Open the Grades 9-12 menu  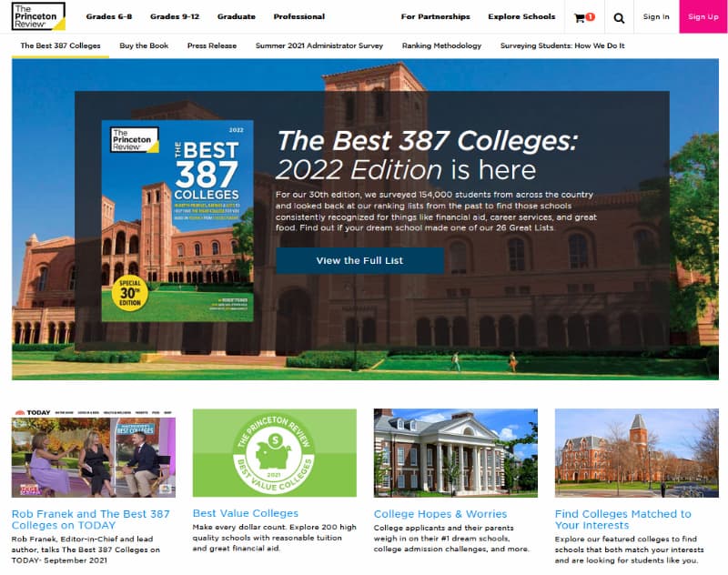click(x=175, y=16)
